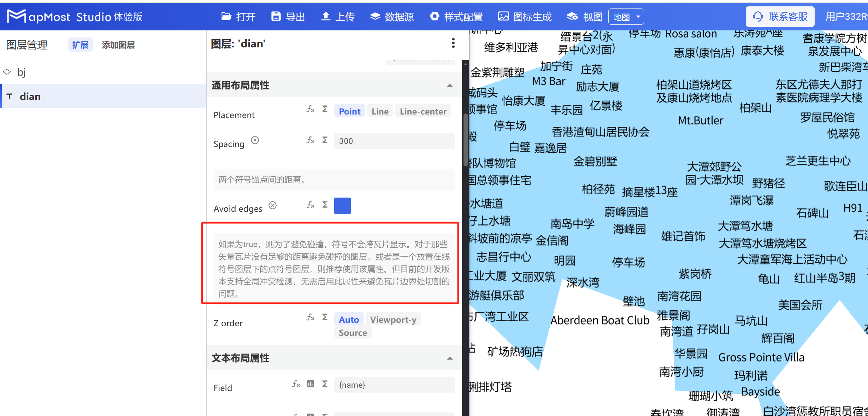The width and height of the screenshot is (868, 416).
Task: Switch to the 扩展 tab in layer management
Action: click(80, 45)
